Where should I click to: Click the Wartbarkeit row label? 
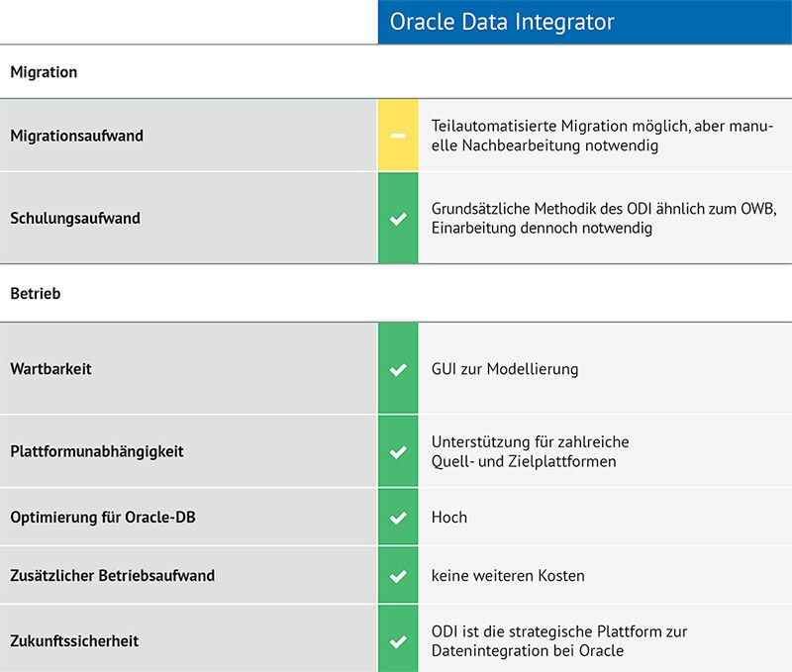50,369
